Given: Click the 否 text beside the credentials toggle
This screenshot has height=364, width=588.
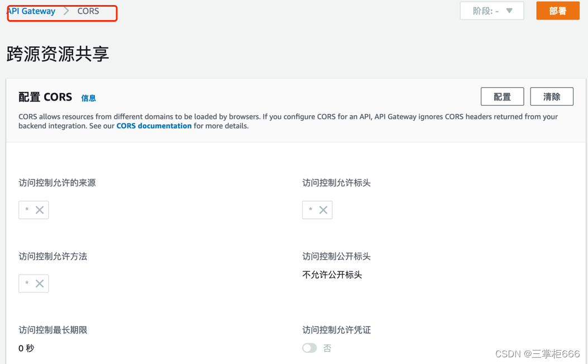Looking at the screenshot, I should pos(327,348).
